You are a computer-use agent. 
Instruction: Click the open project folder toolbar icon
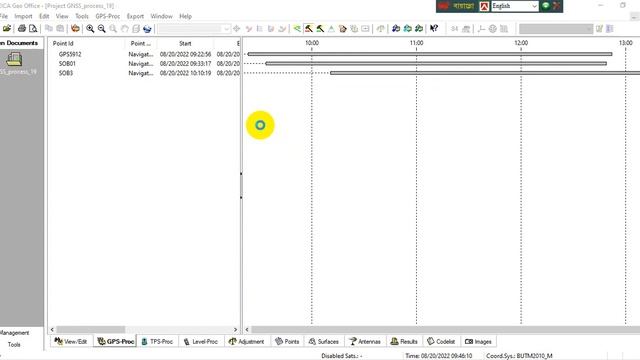(7, 29)
